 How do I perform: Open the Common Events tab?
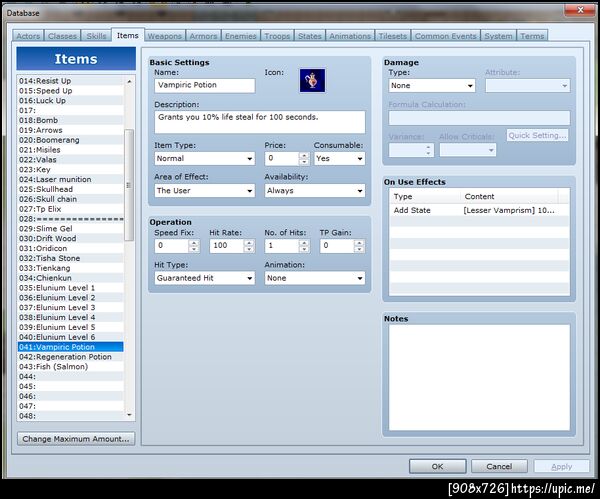[x=445, y=36]
